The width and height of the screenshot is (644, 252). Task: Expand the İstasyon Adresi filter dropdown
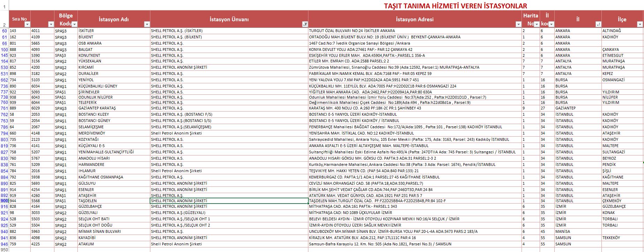point(518,24)
